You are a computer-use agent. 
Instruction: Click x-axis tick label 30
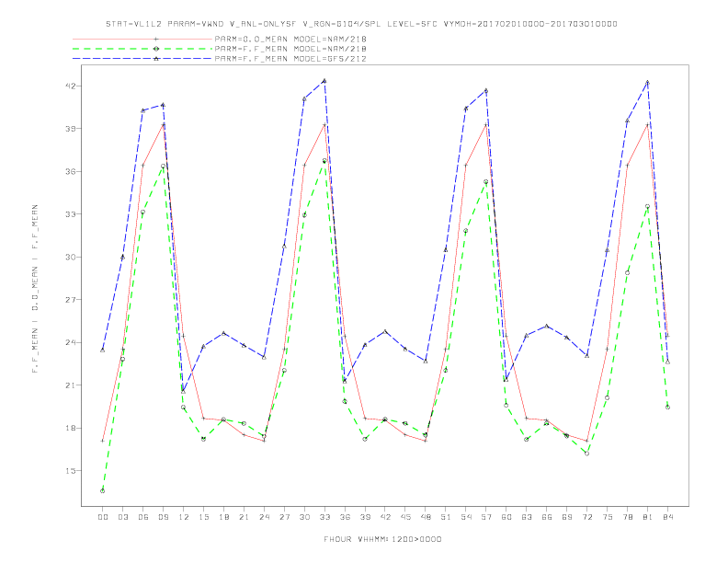point(304,517)
